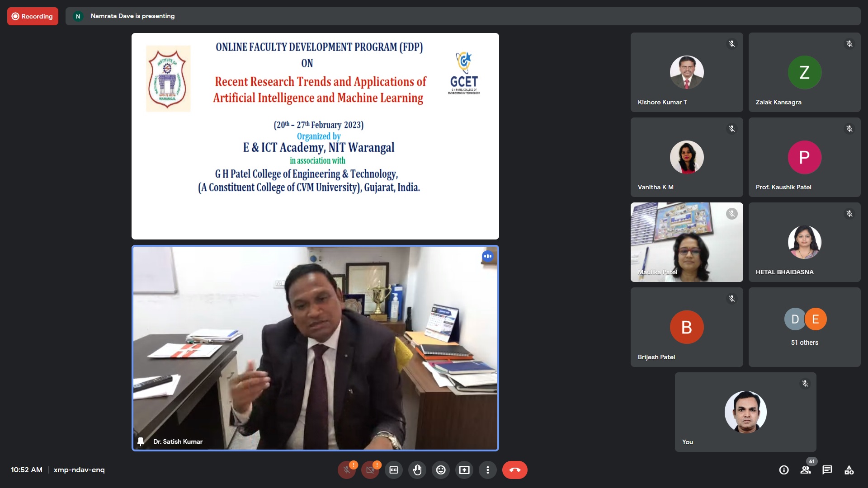Open the 51 others tile
The width and height of the screenshot is (868, 488).
805,327
